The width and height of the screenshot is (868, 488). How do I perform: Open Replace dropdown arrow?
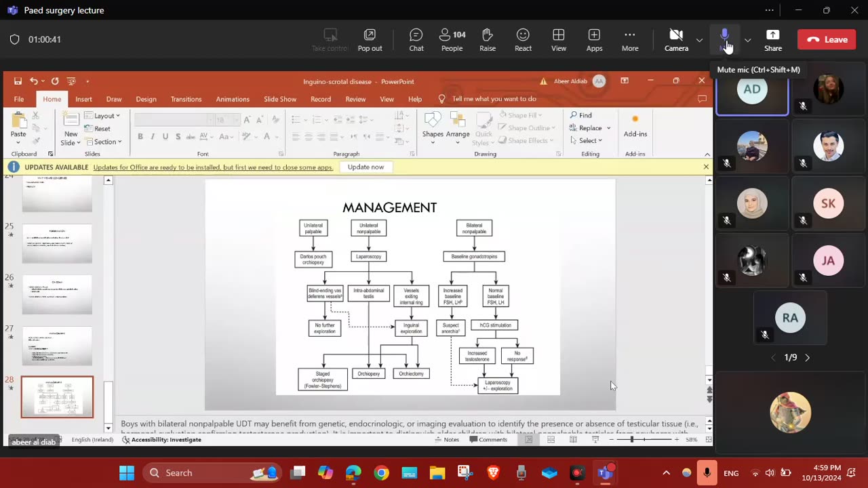click(x=608, y=128)
